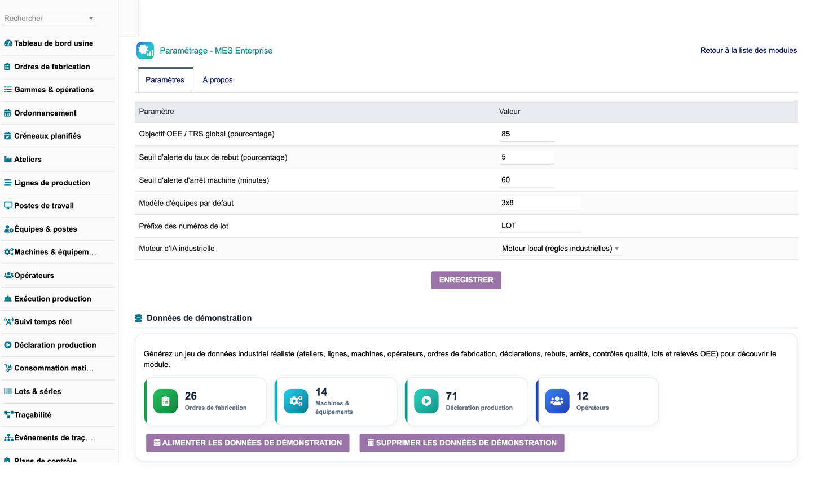Click the MES Enterprise module logo icon
The height and width of the screenshot is (504, 815).
tap(145, 51)
